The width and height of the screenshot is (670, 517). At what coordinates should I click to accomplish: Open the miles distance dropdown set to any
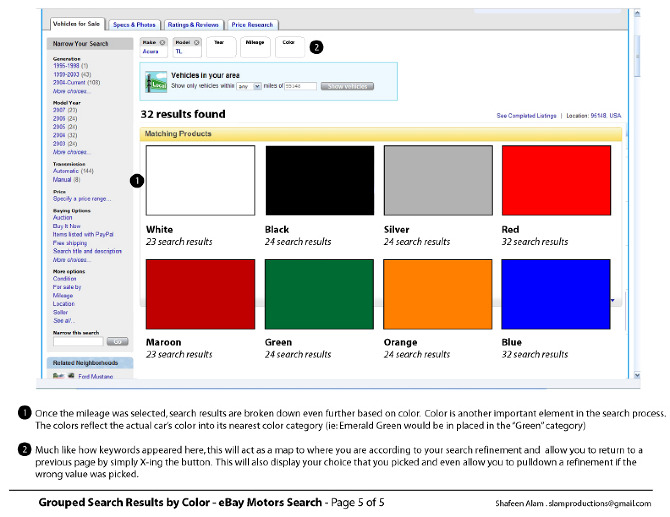point(249,86)
